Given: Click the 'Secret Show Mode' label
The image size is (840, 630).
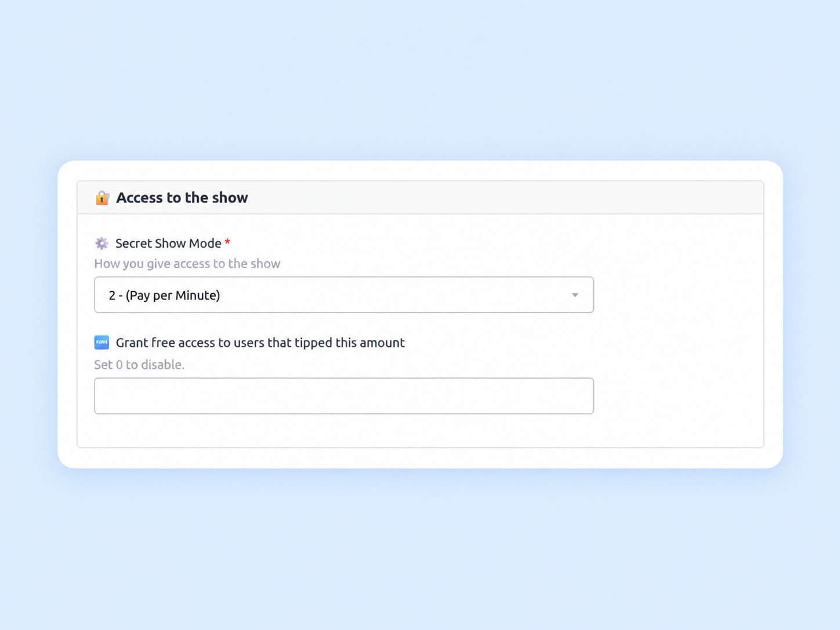Looking at the screenshot, I should [x=168, y=244].
